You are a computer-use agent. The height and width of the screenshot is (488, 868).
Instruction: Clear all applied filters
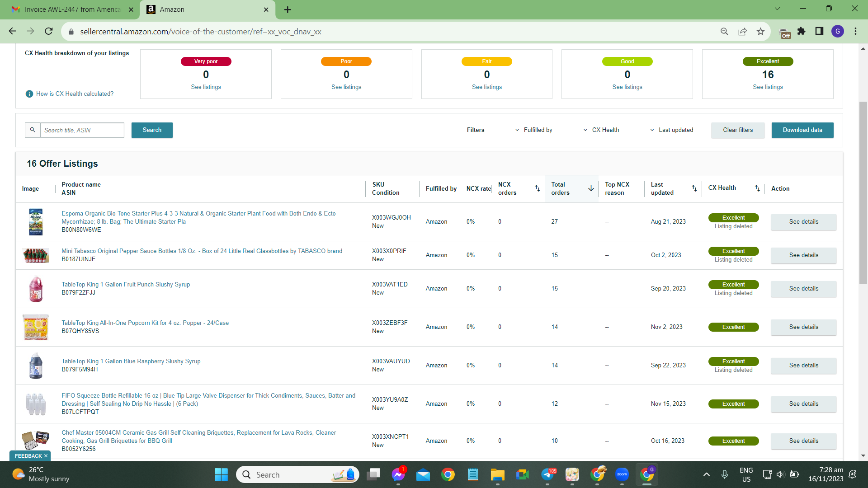(x=738, y=130)
